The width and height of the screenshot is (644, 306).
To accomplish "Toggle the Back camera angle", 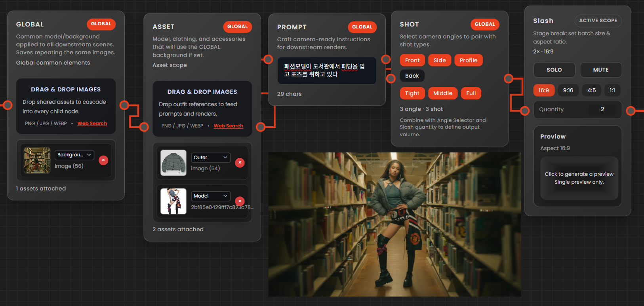I will point(412,76).
